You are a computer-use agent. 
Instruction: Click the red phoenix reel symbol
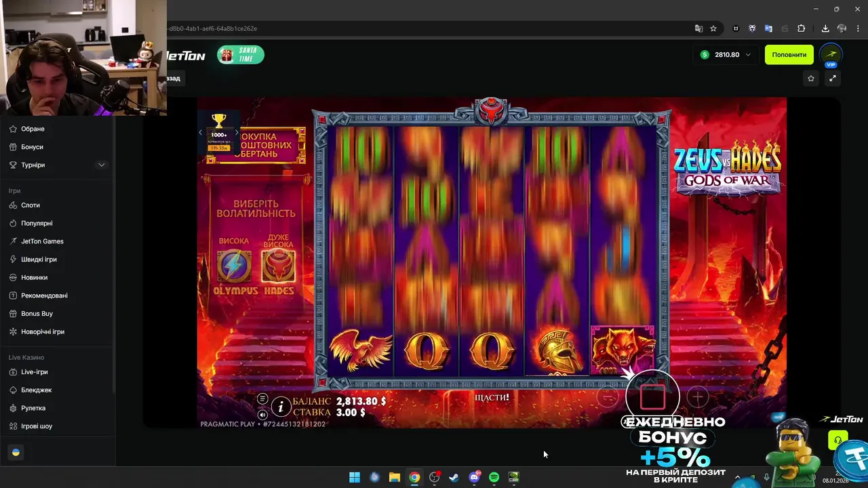tap(361, 350)
